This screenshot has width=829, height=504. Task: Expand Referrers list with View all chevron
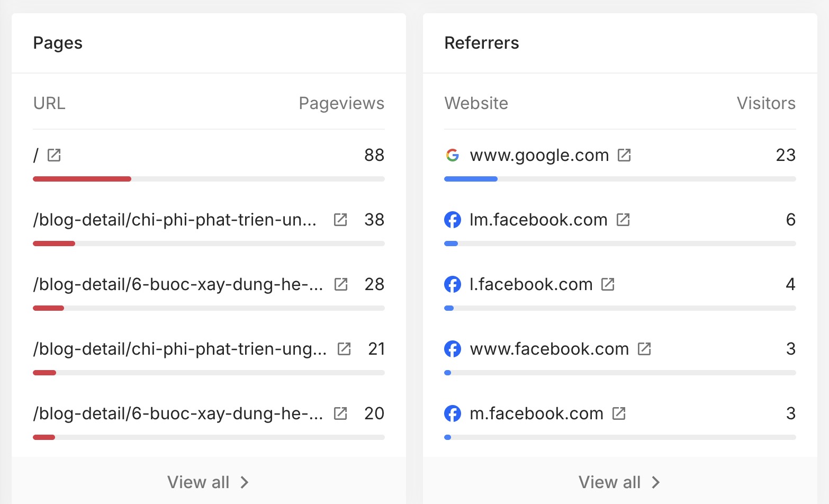coord(656,482)
